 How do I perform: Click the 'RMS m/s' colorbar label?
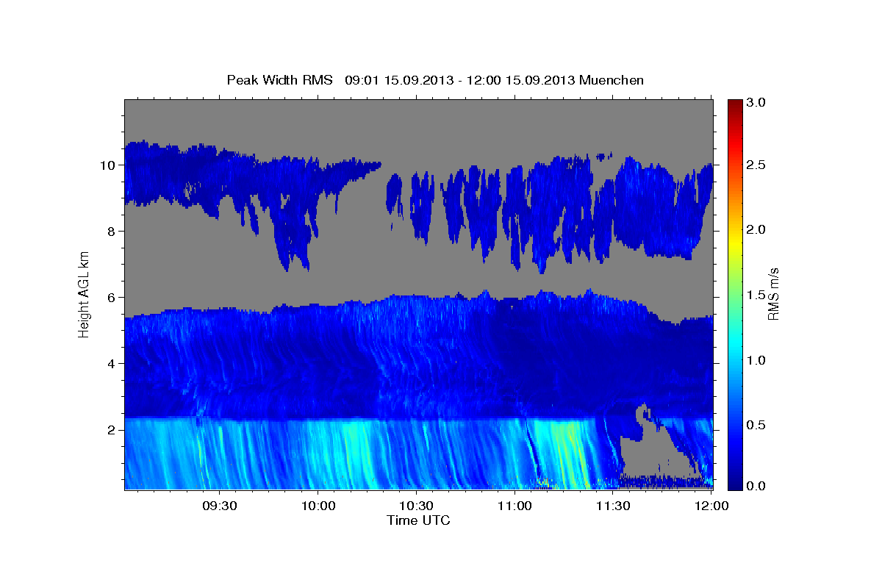pos(772,294)
